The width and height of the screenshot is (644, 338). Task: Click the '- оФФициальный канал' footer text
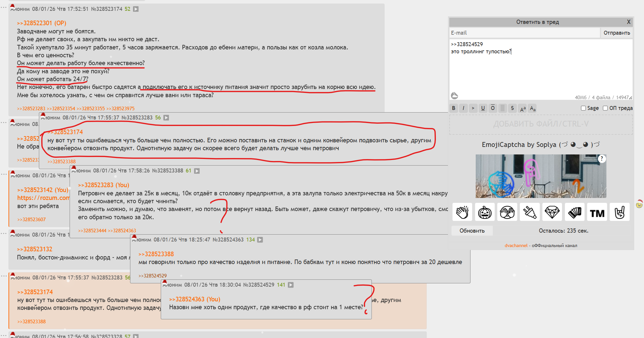click(553, 245)
